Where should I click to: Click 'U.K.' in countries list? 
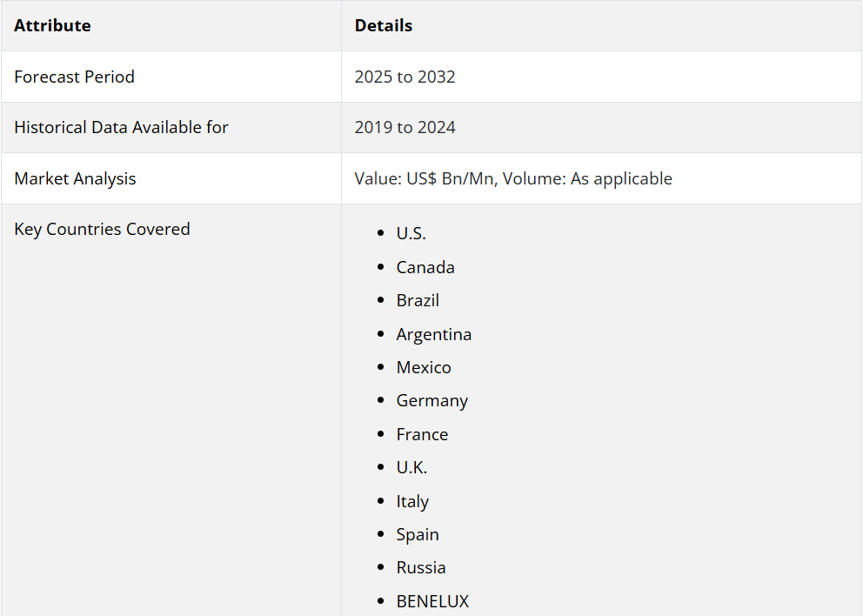(x=411, y=467)
